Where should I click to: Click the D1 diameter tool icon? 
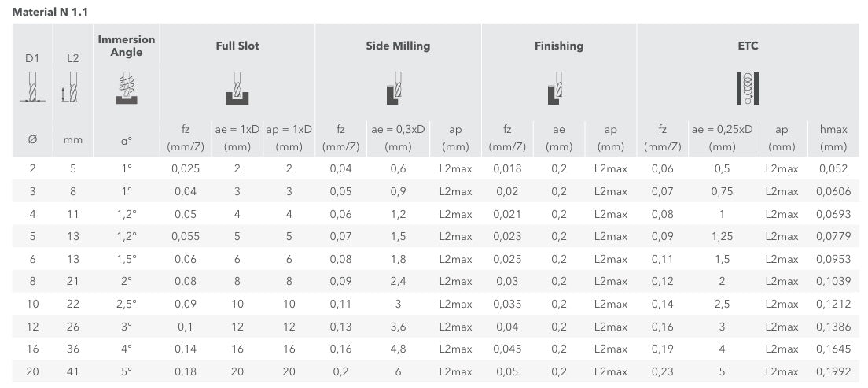point(33,87)
